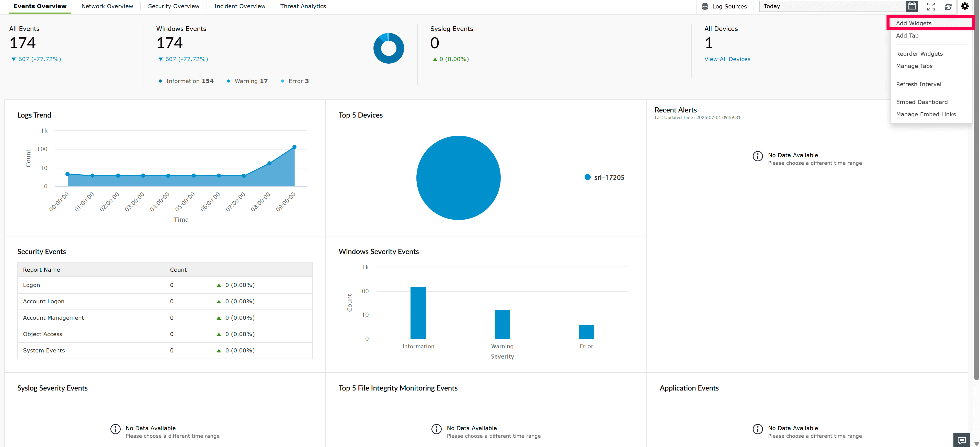
Task: Enter full screen dashboard view
Action: pos(931,6)
